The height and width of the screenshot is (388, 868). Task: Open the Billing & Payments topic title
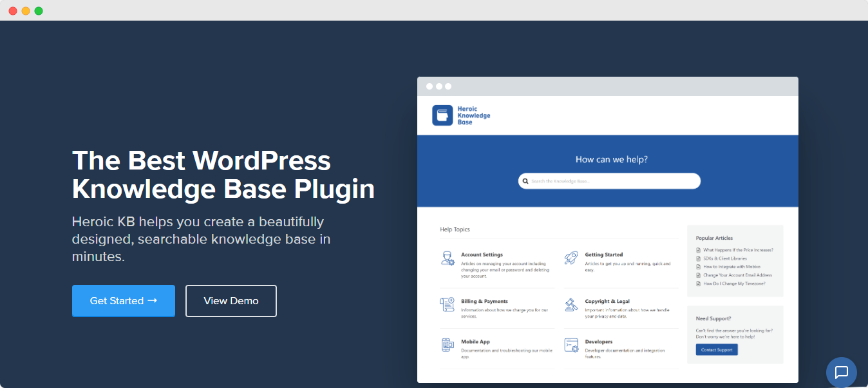point(484,301)
